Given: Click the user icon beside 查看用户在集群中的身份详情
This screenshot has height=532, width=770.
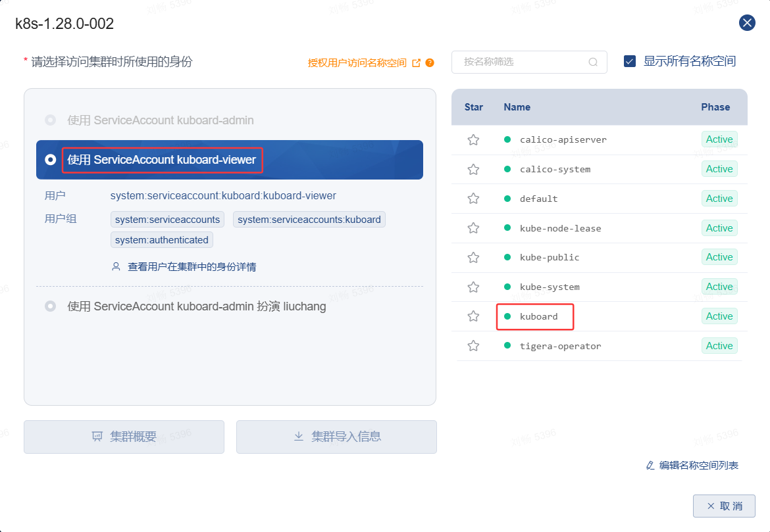Looking at the screenshot, I should pos(116,266).
